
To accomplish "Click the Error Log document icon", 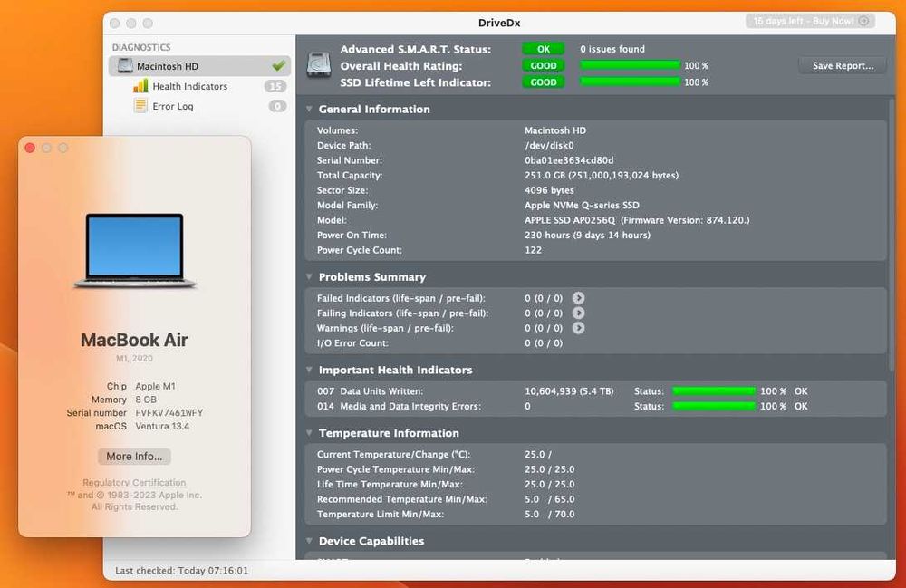I will (140, 106).
